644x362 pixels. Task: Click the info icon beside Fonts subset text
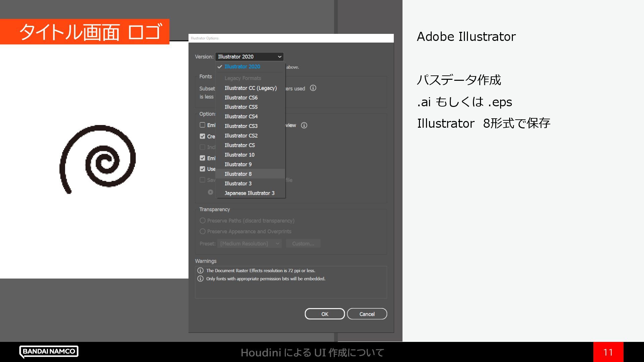pyautogui.click(x=313, y=88)
